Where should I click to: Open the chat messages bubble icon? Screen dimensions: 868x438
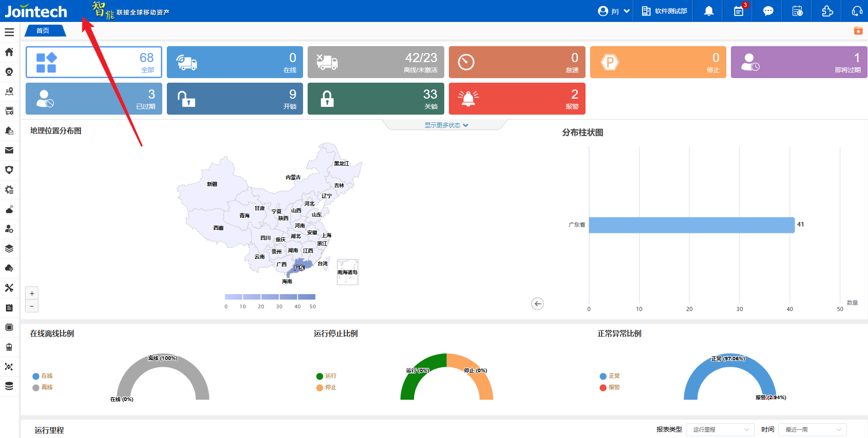tap(768, 11)
